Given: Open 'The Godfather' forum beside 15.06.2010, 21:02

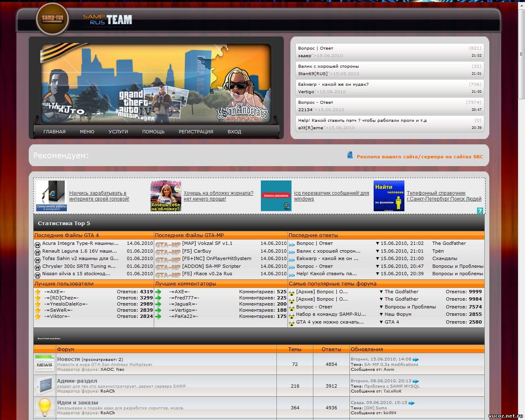Looking at the screenshot, I should (449, 243).
